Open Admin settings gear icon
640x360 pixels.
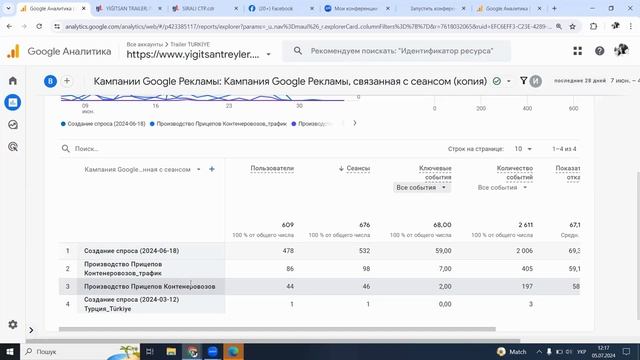pyautogui.click(x=13, y=324)
